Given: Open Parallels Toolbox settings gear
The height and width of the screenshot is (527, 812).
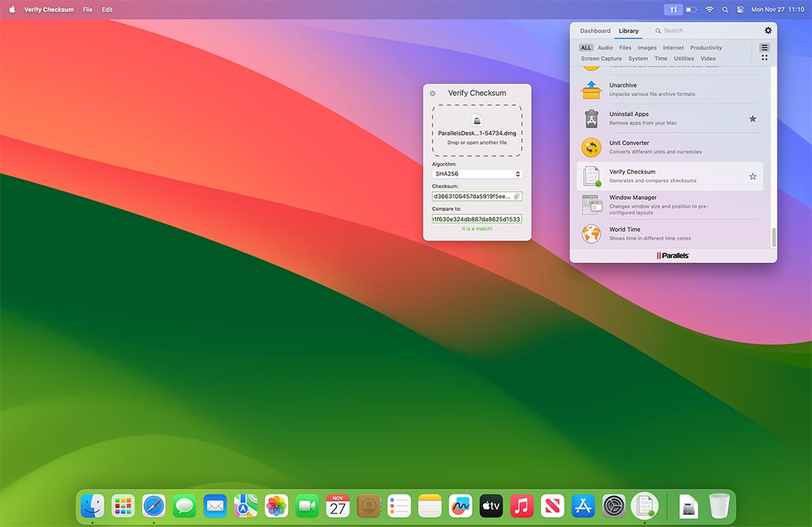Looking at the screenshot, I should [768, 30].
